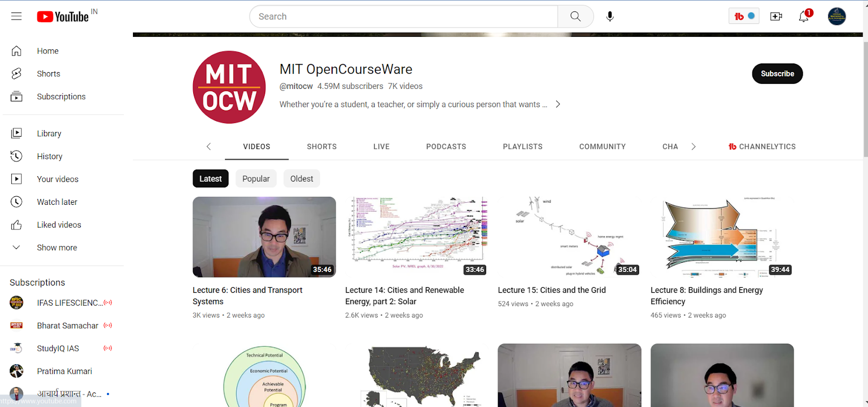Switch to the Podcasts tab
Image resolution: width=868 pixels, height=407 pixels.
click(x=446, y=147)
